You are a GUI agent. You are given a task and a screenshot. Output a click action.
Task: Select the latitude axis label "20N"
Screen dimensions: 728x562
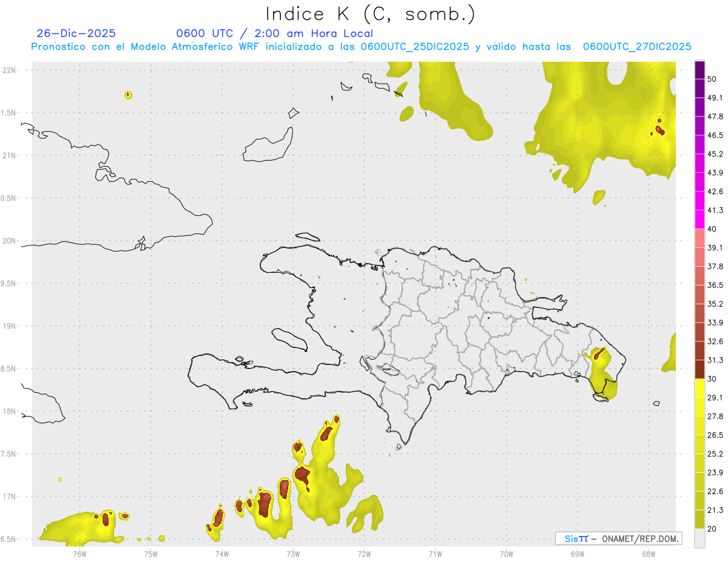(8, 241)
